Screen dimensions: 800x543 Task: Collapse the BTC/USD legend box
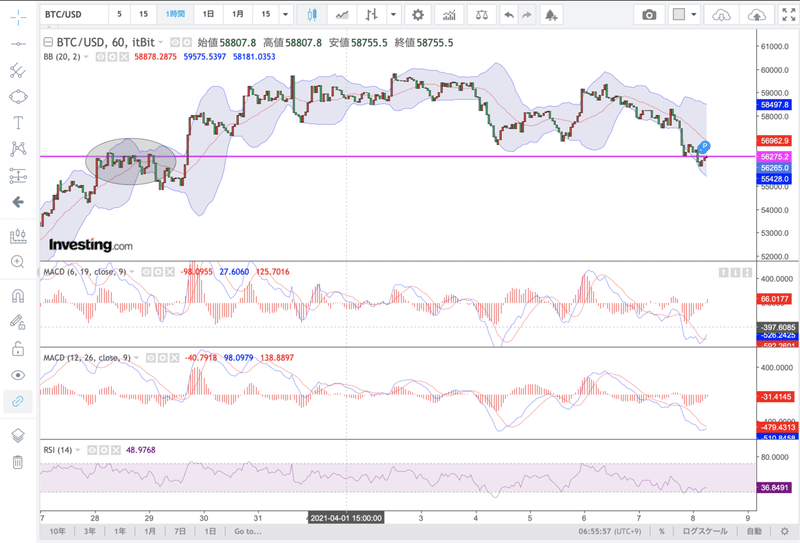48,42
